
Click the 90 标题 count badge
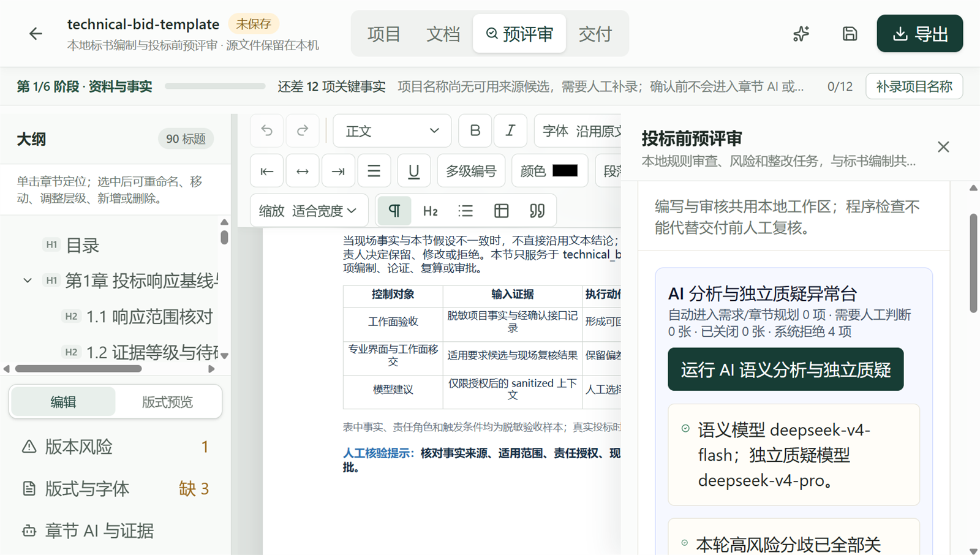pos(186,139)
